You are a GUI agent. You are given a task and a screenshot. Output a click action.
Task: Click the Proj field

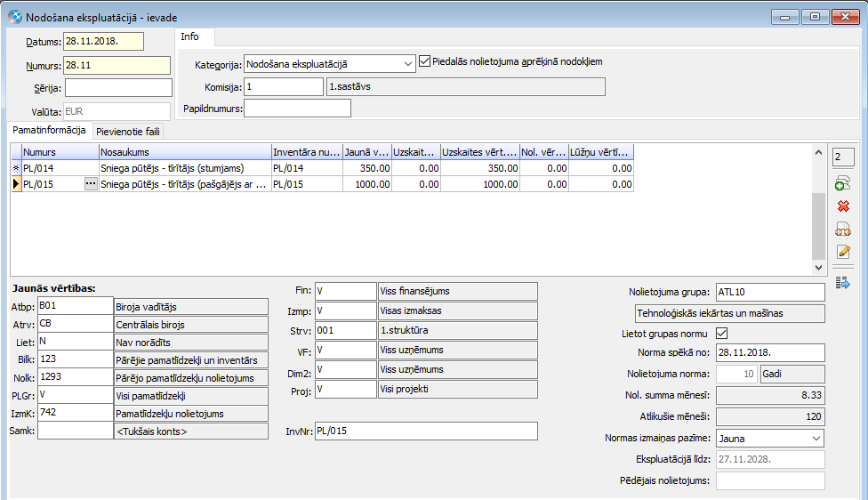pos(346,390)
